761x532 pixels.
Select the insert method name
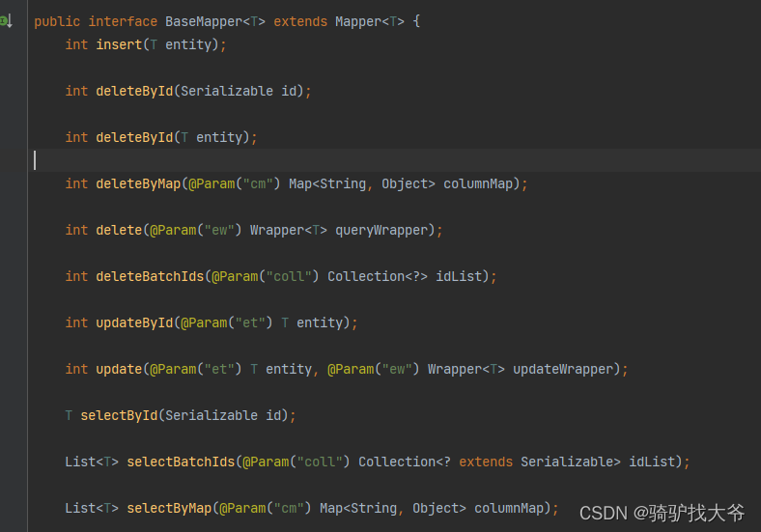pyautogui.click(x=119, y=44)
